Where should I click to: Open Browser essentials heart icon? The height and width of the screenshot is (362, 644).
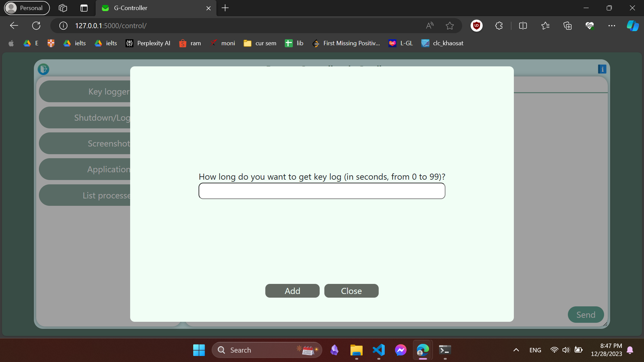(x=589, y=26)
